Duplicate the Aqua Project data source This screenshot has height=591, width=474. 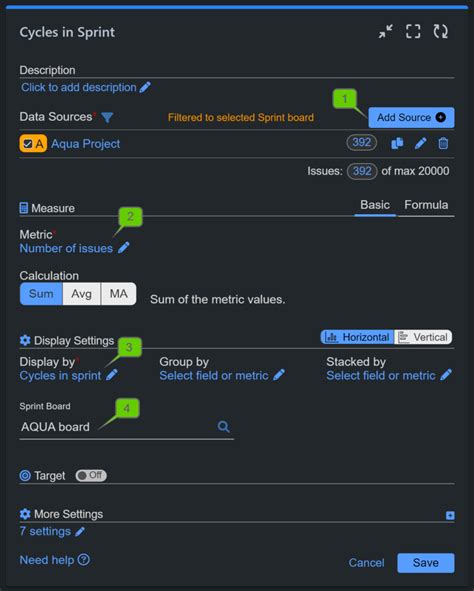coord(397,143)
